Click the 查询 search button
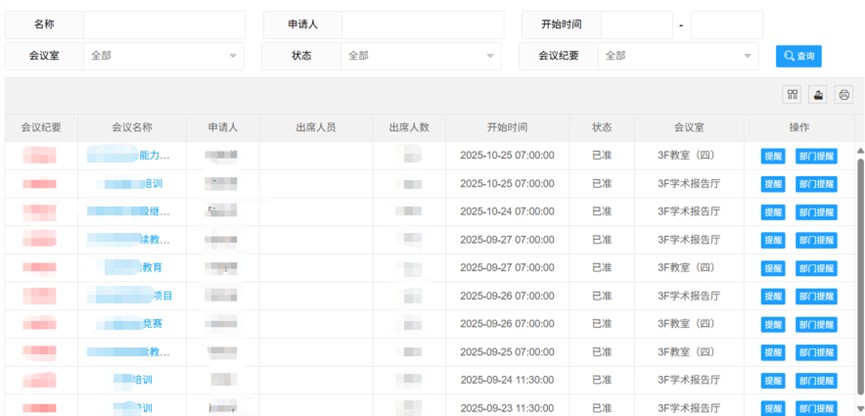 click(x=799, y=56)
